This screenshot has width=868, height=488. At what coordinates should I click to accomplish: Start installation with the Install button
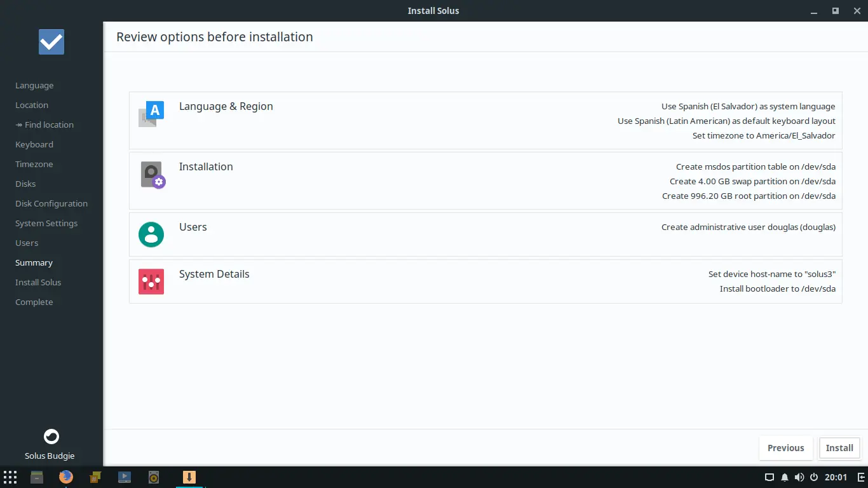(x=839, y=448)
